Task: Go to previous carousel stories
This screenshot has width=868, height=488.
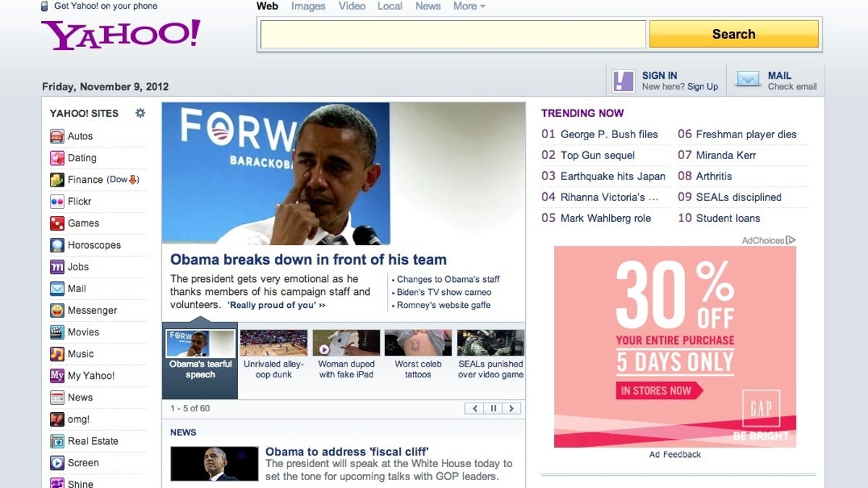Action: pos(475,408)
